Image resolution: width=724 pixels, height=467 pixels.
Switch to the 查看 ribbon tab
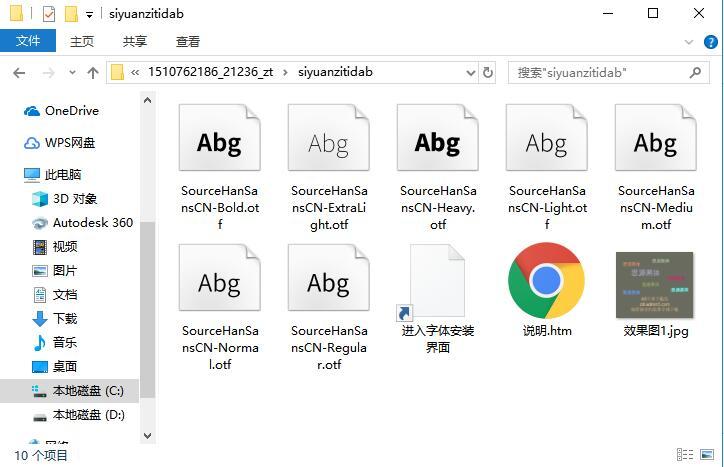point(187,42)
